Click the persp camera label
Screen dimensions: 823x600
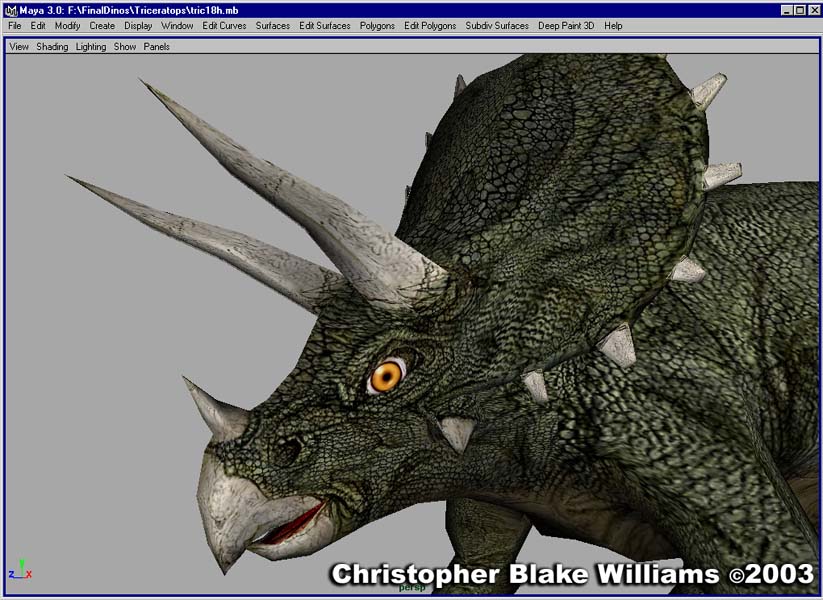[x=412, y=588]
